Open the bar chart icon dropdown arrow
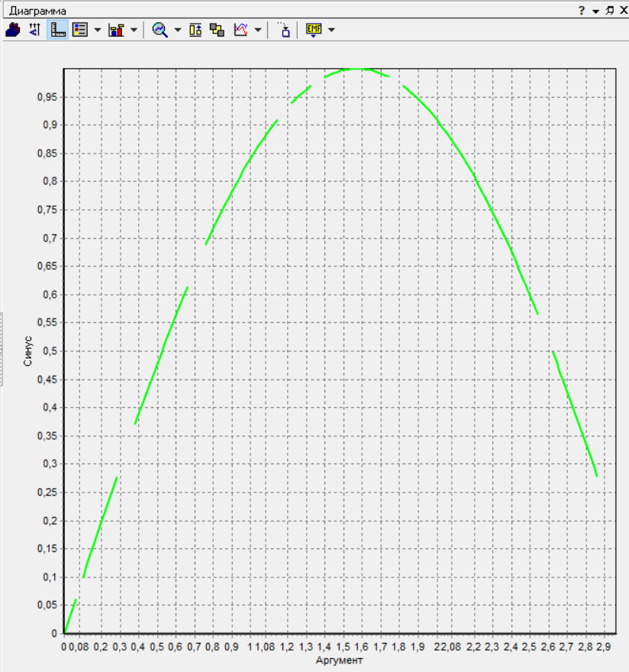 pos(134,30)
